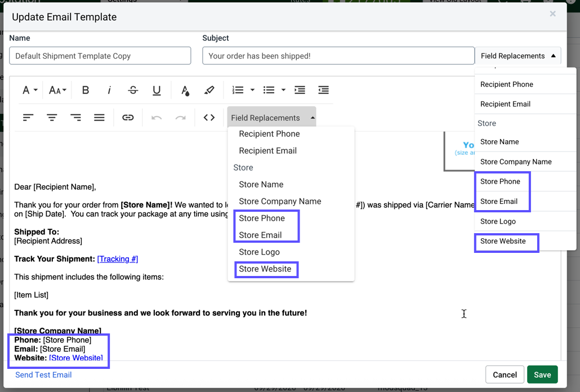580x392 pixels.
Task: Open the text highlight color tool
Action: (x=184, y=90)
